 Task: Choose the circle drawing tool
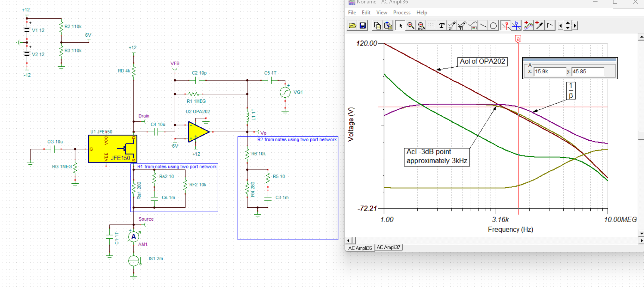(x=493, y=26)
